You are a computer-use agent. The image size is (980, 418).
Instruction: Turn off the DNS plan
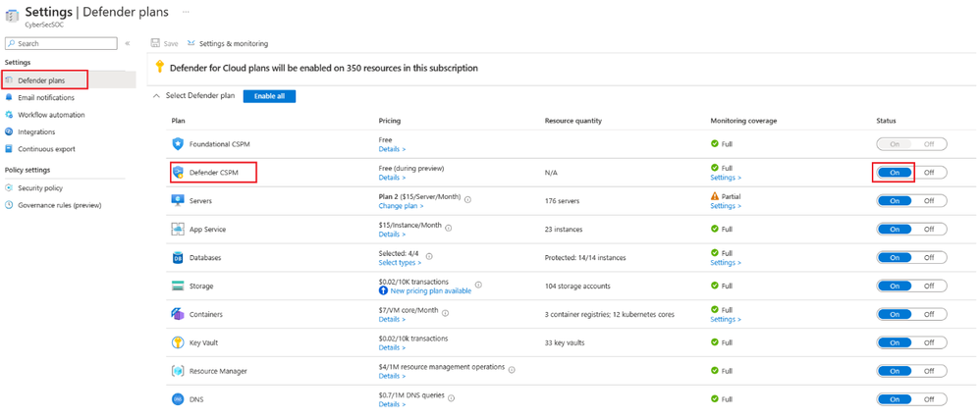point(929,399)
